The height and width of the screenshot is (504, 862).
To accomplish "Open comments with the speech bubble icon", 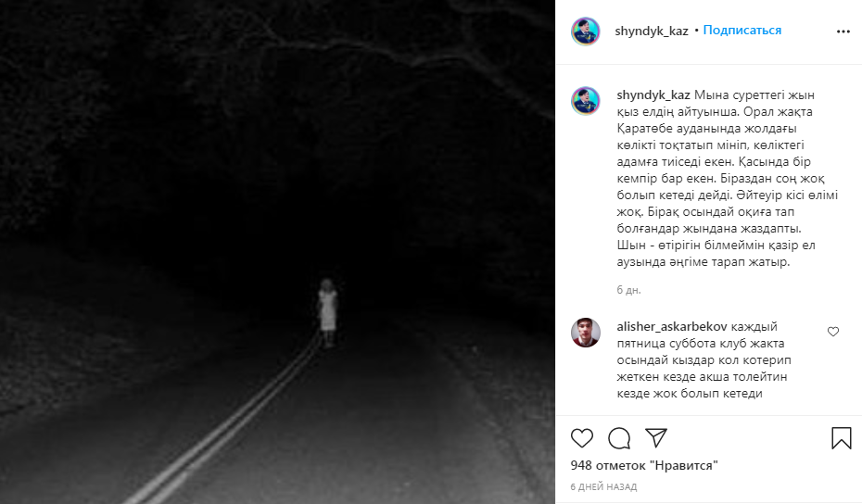I will [619, 438].
